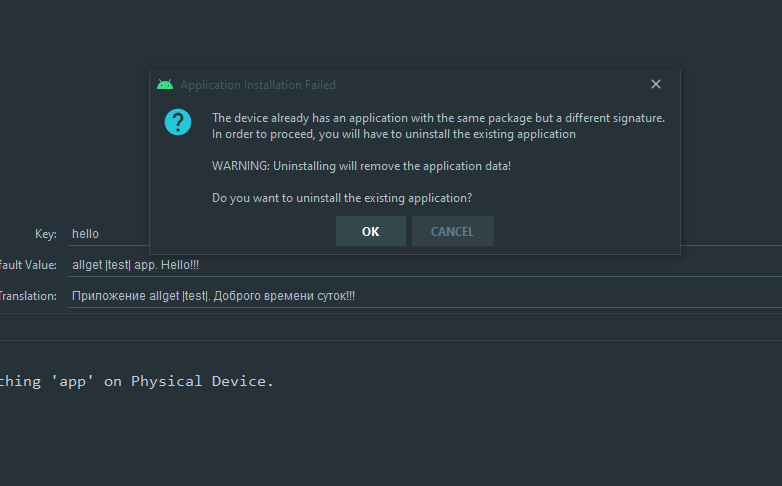Click the Translation: label
Screen dimensions: 782x486
pos(28,296)
